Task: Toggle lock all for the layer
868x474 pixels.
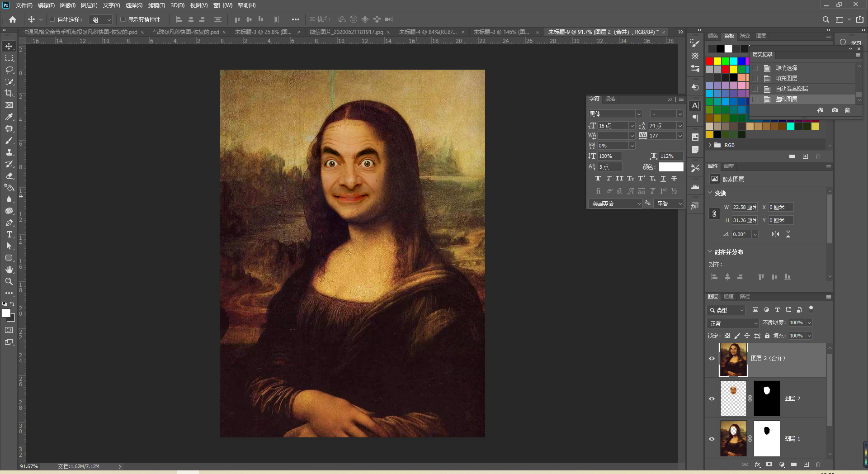Action: 767,336
